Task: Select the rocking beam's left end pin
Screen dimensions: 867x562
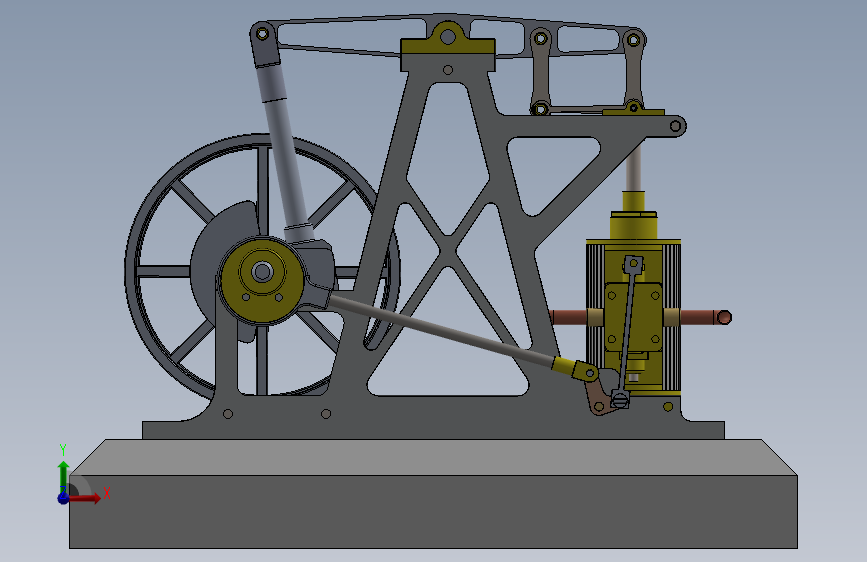Action: 263,34
